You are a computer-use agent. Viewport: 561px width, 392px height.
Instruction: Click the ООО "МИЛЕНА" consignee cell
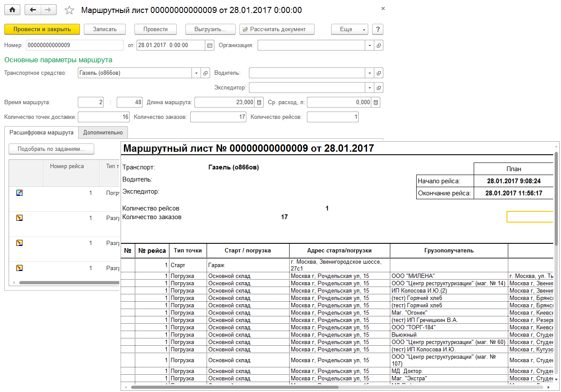[449, 276]
